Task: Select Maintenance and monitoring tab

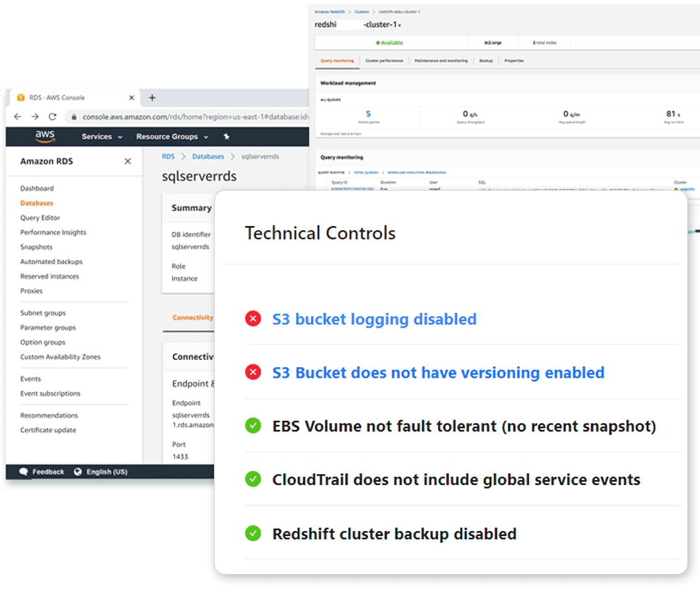Action: [x=441, y=61]
